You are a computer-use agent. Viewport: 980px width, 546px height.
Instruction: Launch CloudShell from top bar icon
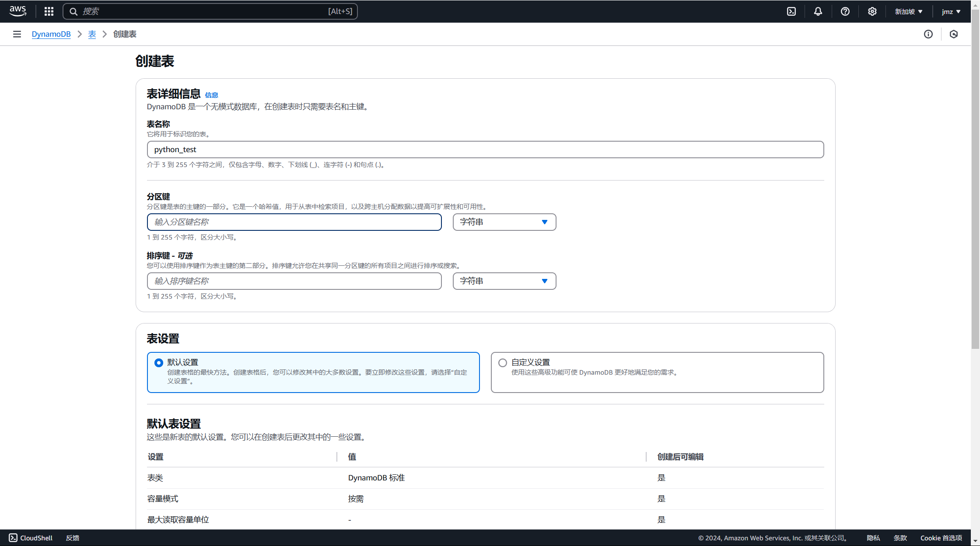791,11
